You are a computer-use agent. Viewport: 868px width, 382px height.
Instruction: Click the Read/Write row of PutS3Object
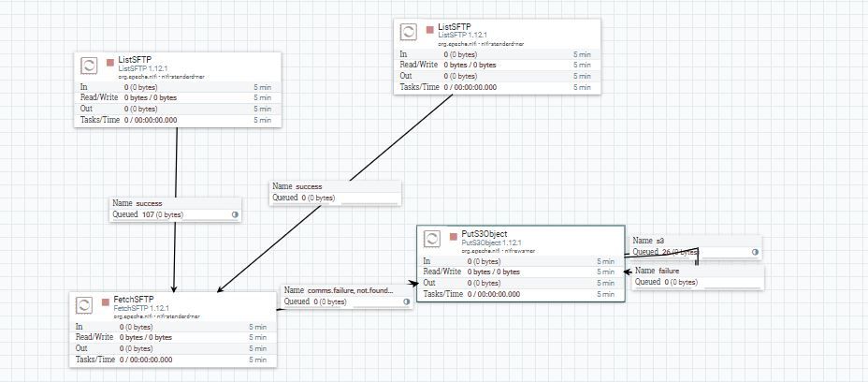tap(521, 272)
